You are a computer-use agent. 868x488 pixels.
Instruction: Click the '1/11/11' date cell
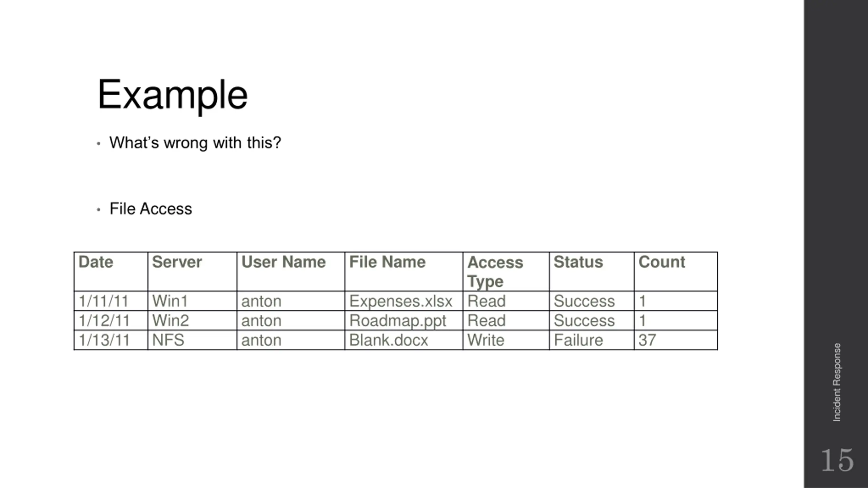point(111,301)
